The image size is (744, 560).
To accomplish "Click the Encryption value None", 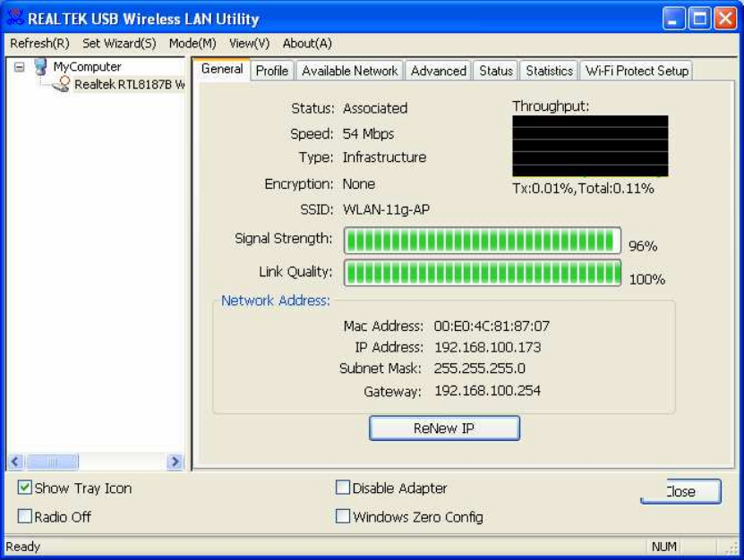I will point(359,184).
